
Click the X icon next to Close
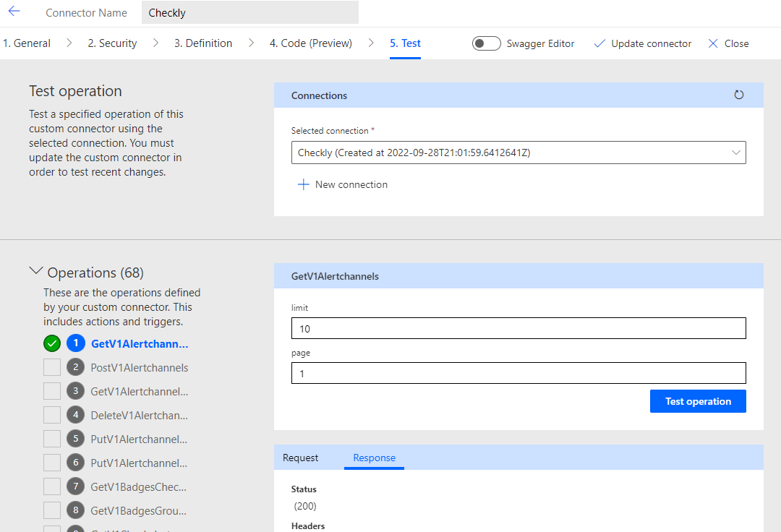(x=713, y=44)
